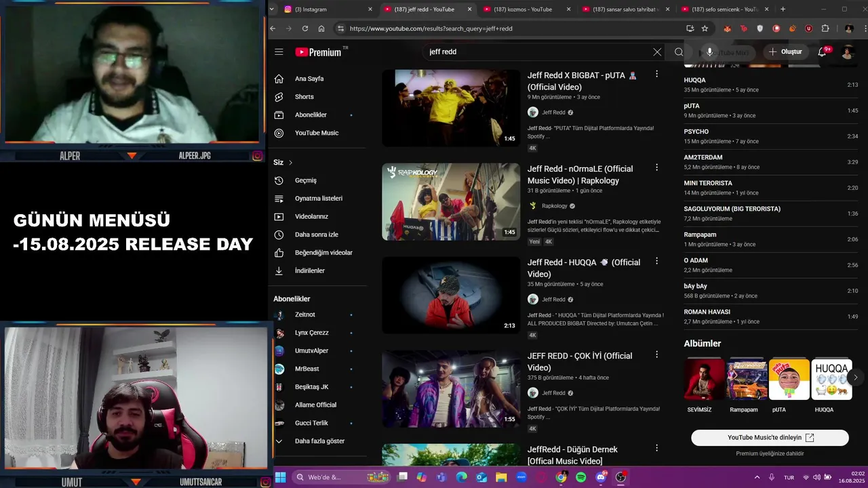The image size is (868, 488).
Task: Go back with browser back arrow
Action: click(x=273, y=28)
